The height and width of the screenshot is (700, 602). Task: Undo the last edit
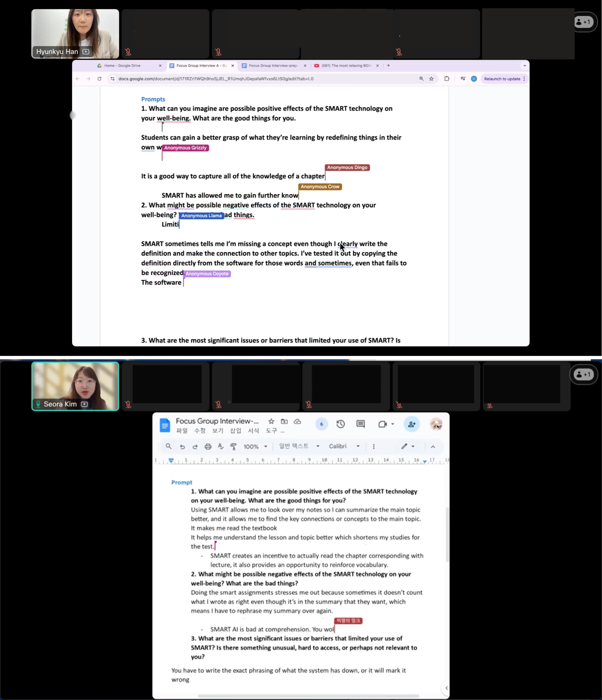[182, 447]
